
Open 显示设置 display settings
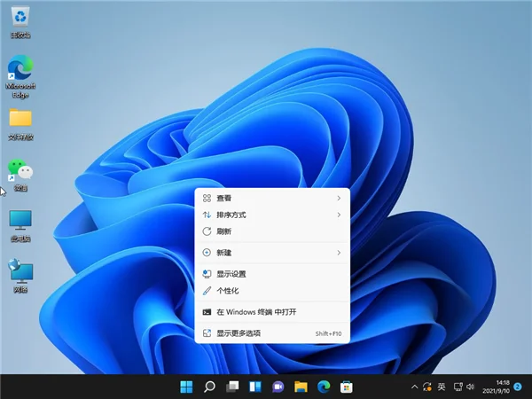272,274
